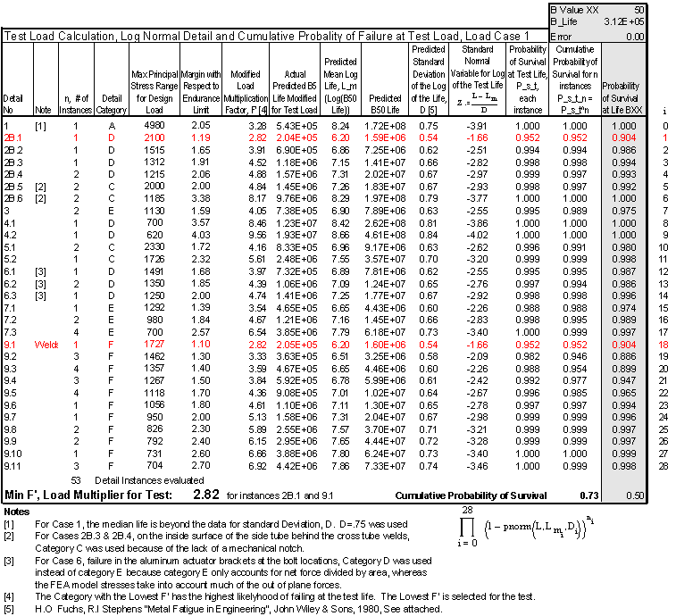Click the 'n, # of Instances' column header
The image size is (676, 616).
76,104
